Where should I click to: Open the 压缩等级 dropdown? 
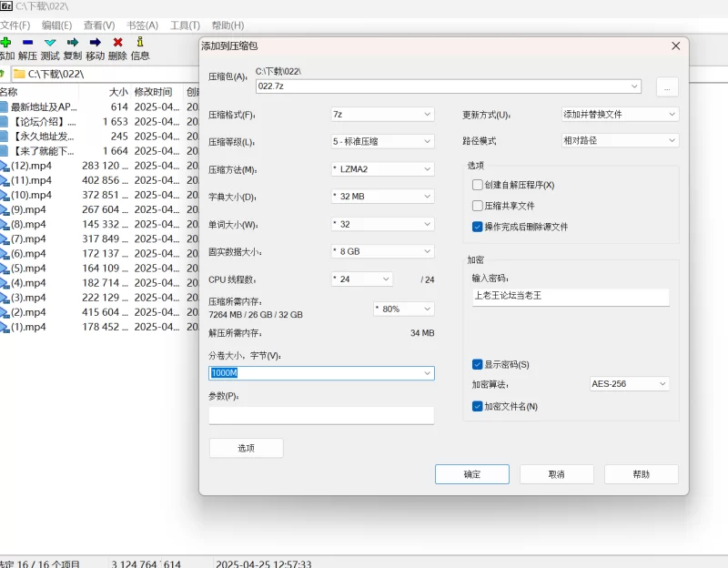(x=382, y=141)
